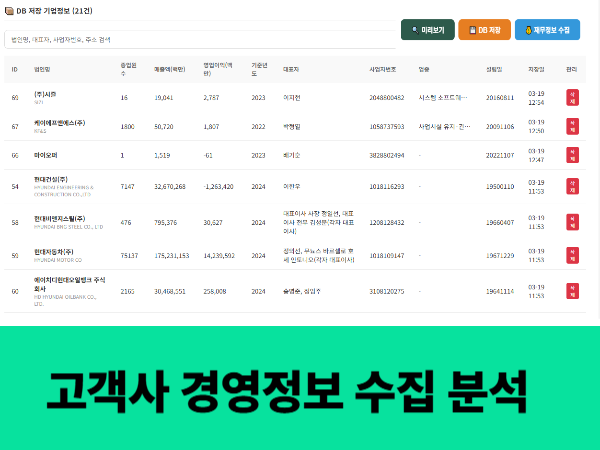Click employee count 75137
The height and width of the screenshot is (450, 600).
click(129, 255)
